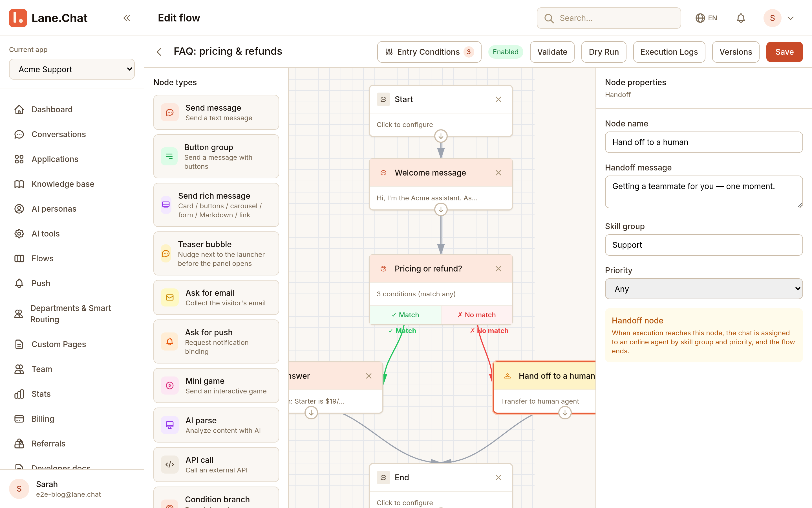Screen dimensions: 812x508
Task: Click the Hand off to a human node icon
Action: point(508,376)
